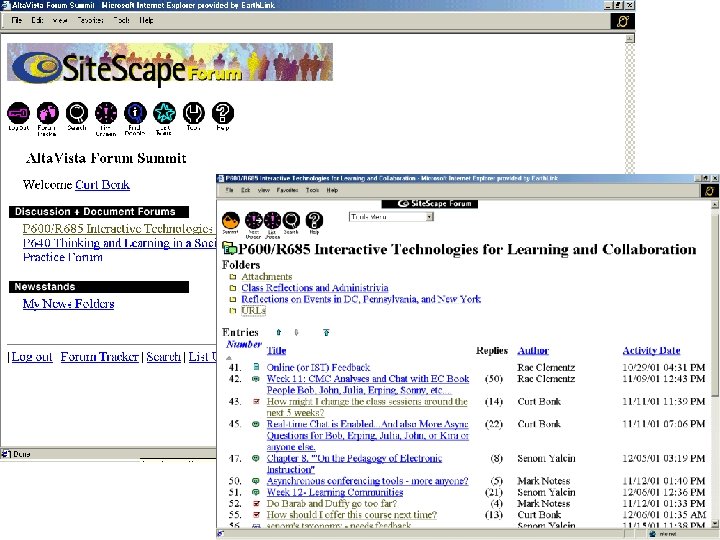
Task: Click the Forum Tracker footer link
Action: click(x=100, y=357)
